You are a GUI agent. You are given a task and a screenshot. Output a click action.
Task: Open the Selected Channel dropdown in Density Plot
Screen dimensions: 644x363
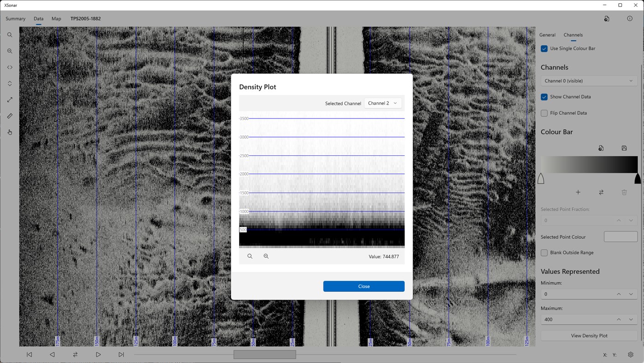tap(383, 103)
